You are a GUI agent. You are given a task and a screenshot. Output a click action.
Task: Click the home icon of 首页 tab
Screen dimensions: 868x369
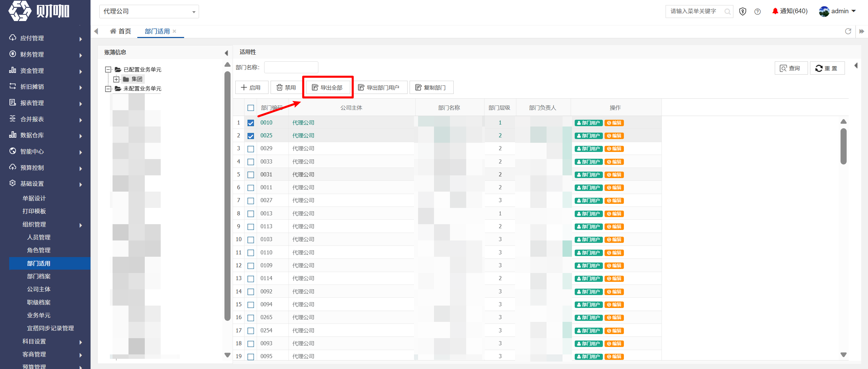(113, 31)
